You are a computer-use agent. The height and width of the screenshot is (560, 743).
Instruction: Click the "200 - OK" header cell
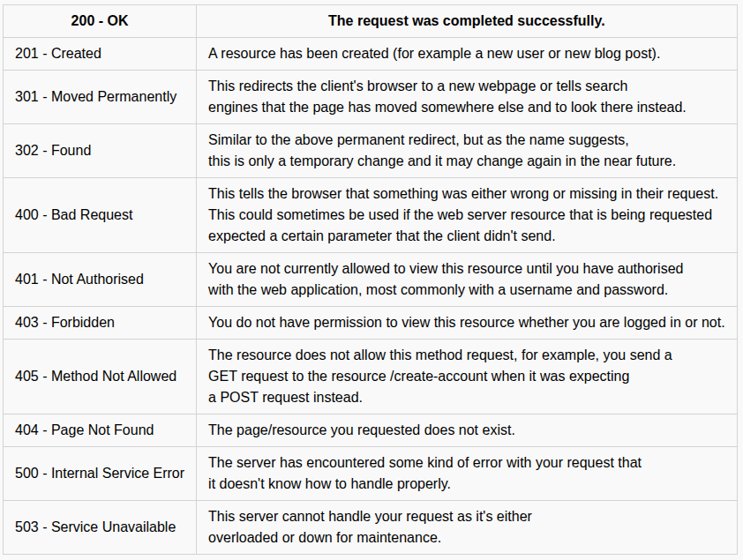[100, 20]
